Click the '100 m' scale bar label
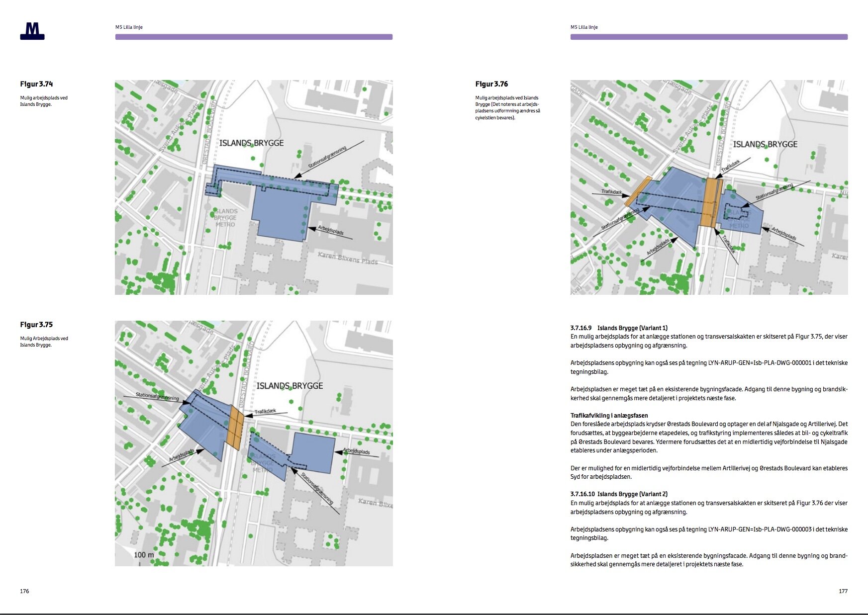 (144, 555)
